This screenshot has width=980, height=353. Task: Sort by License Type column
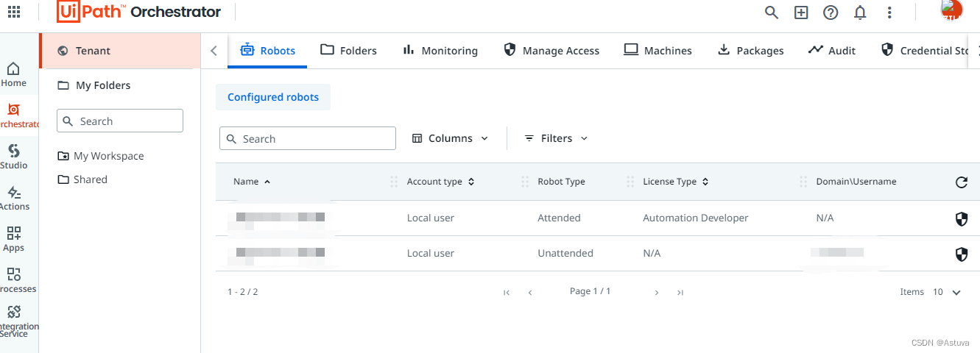point(676,182)
